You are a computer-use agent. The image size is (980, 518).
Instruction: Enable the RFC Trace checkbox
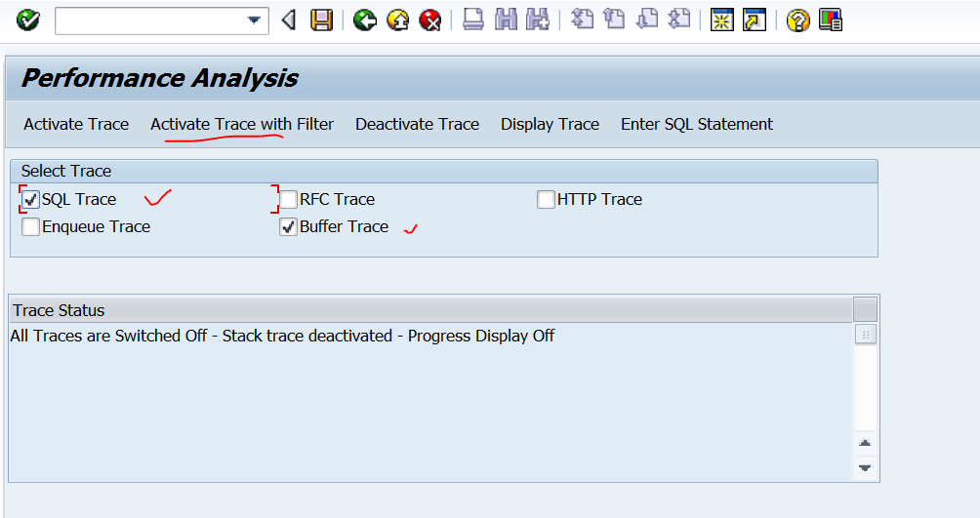click(x=288, y=199)
